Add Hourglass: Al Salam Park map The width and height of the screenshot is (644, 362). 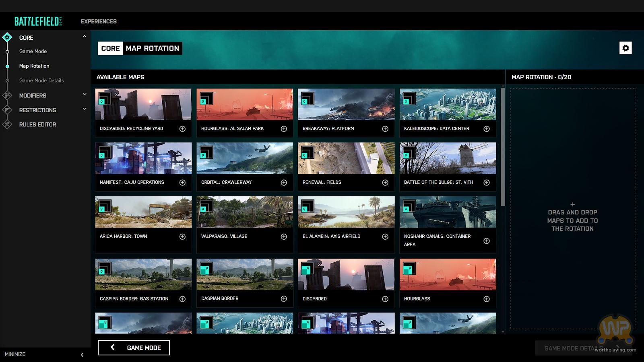click(284, 129)
